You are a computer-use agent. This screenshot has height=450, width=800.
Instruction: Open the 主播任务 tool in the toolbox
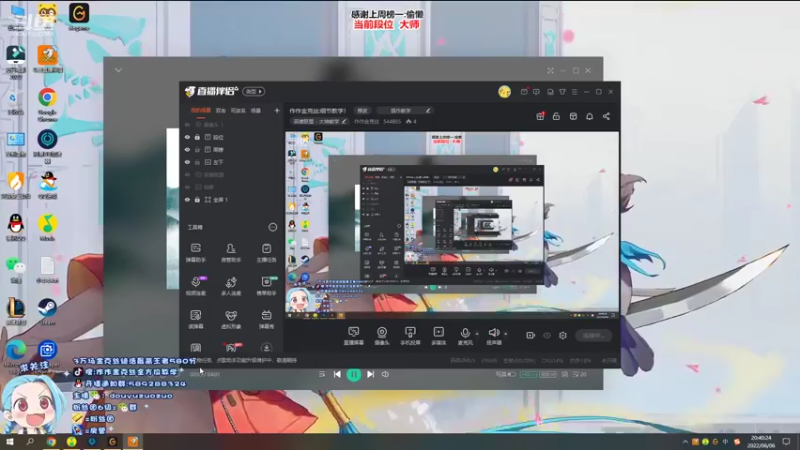tap(266, 253)
